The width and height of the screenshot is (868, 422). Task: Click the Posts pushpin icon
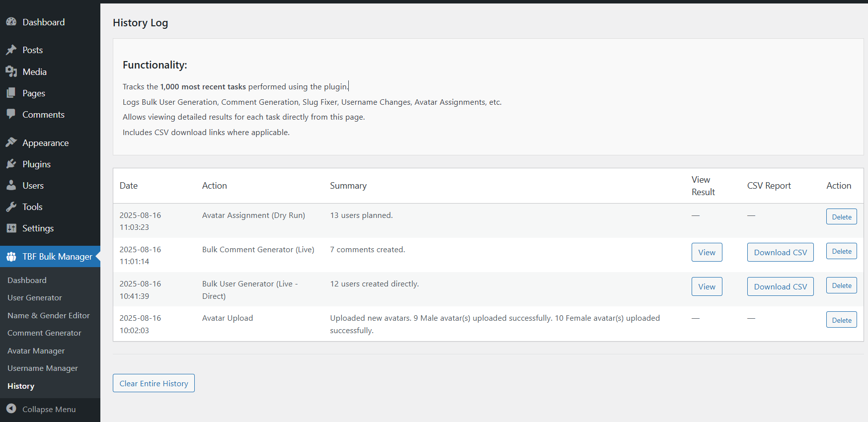coord(11,50)
